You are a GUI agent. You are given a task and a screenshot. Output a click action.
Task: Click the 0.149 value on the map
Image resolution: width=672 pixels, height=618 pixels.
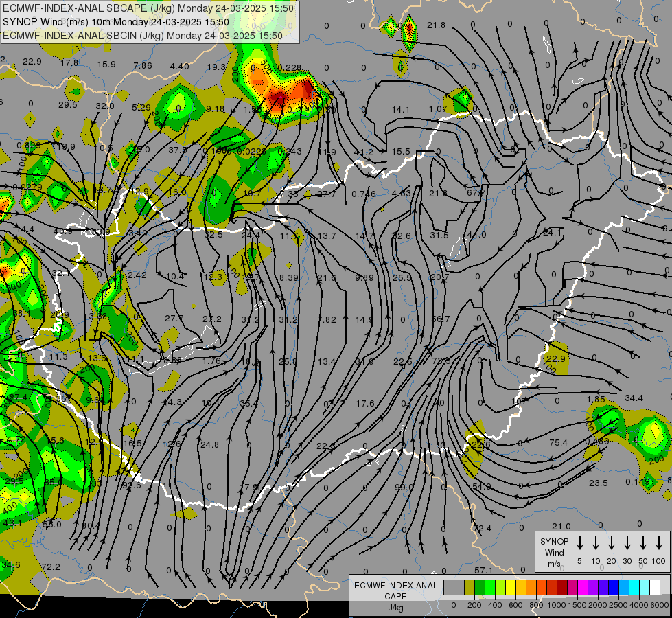pyautogui.click(x=637, y=482)
